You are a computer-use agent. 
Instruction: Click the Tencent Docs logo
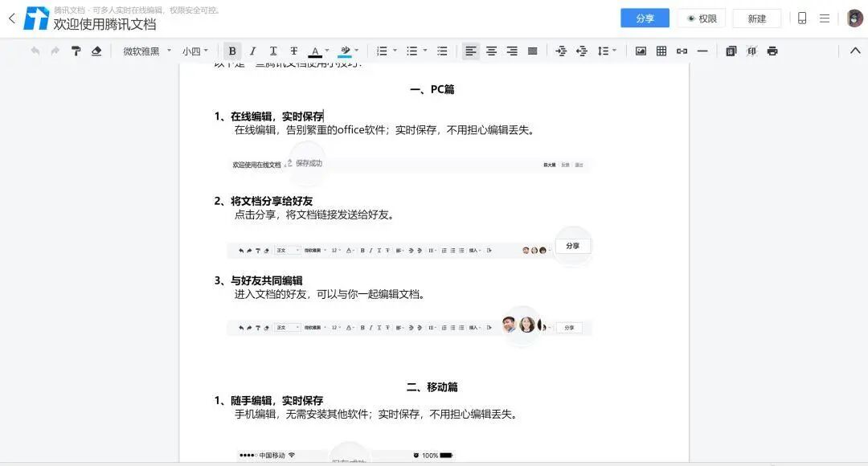pos(36,18)
